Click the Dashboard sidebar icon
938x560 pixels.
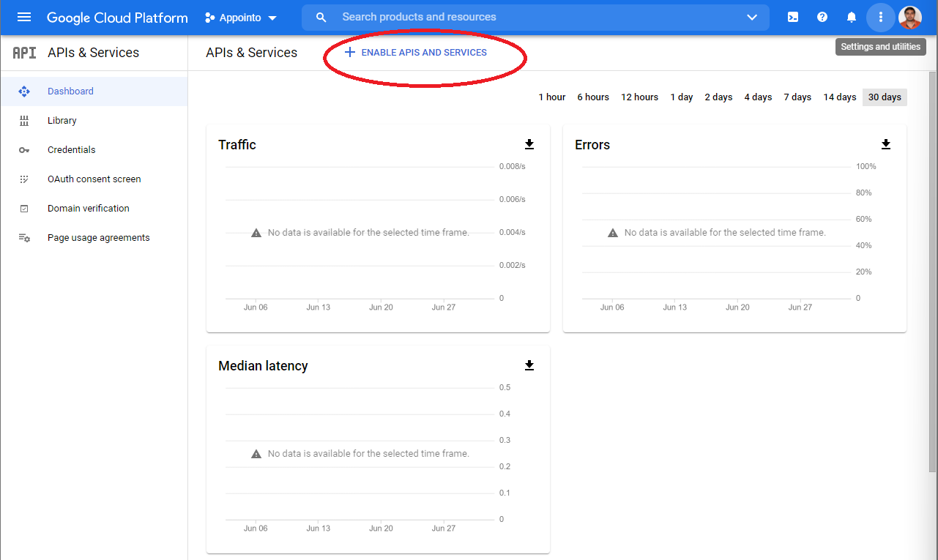pyautogui.click(x=24, y=92)
